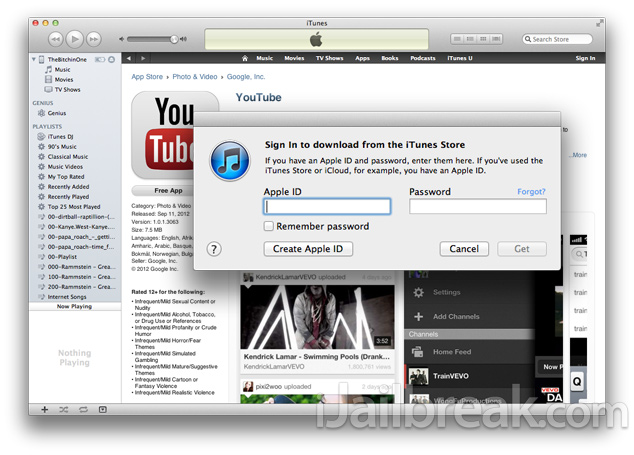Toggle the full screen arrows icon

[599, 23]
